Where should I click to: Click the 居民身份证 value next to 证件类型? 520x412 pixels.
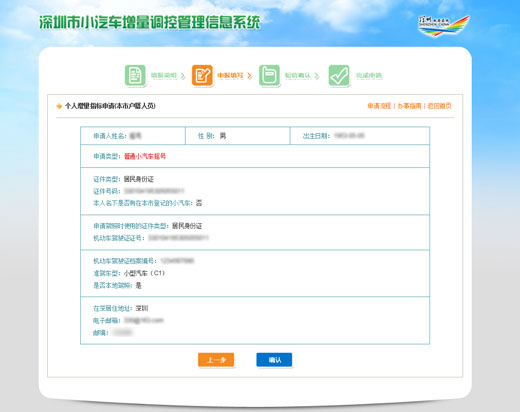pyautogui.click(x=139, y=179)
